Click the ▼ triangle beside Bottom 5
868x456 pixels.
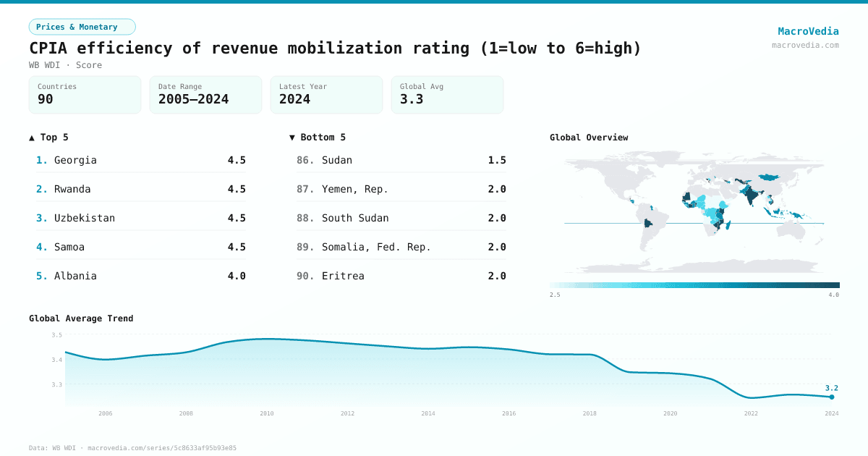click(292, 137)
